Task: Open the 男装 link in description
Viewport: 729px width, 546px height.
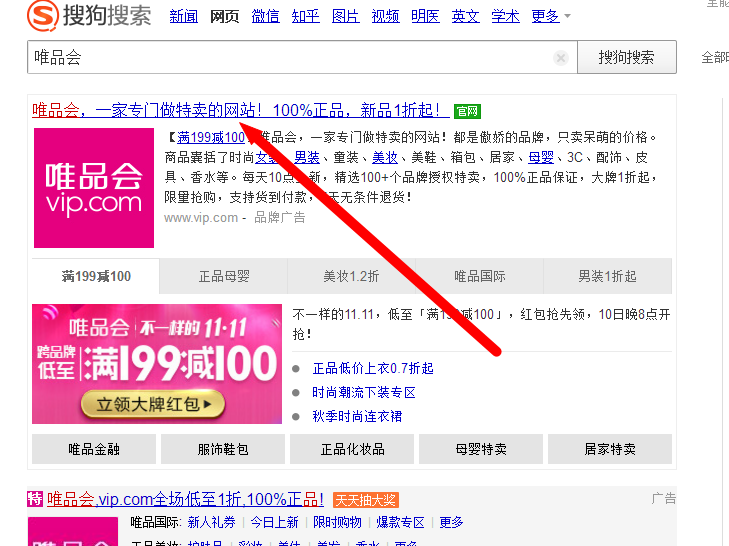Action: (x=307, y=158)
